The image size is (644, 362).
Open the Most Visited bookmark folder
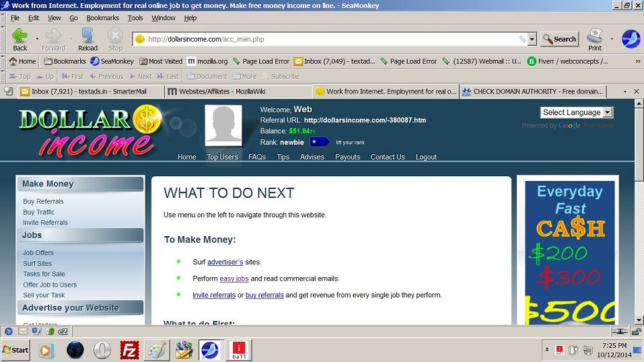[161, 61]
